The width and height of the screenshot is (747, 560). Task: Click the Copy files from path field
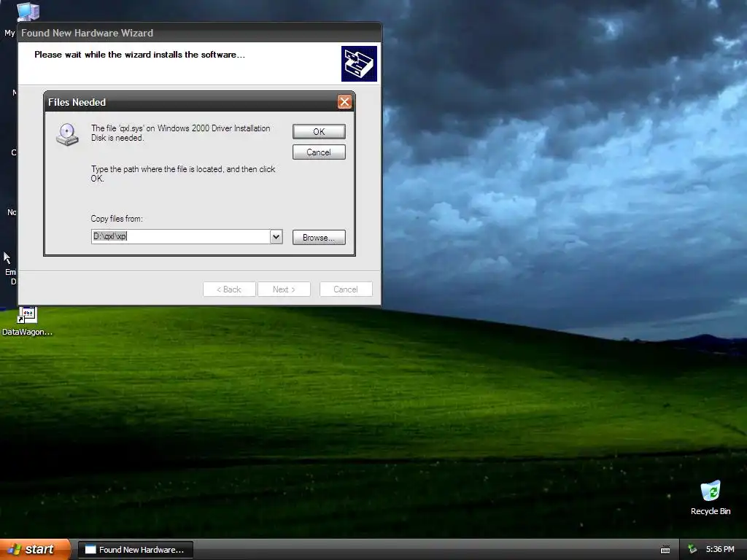click(181, 237)
